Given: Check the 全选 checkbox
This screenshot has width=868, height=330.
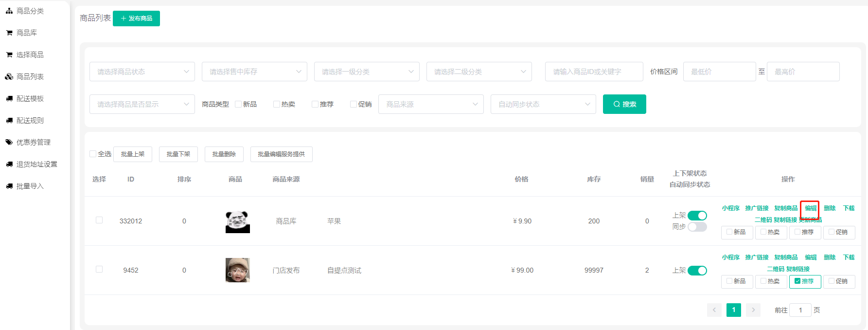Looking at the screenshot, I should click(x=93, y=154).
